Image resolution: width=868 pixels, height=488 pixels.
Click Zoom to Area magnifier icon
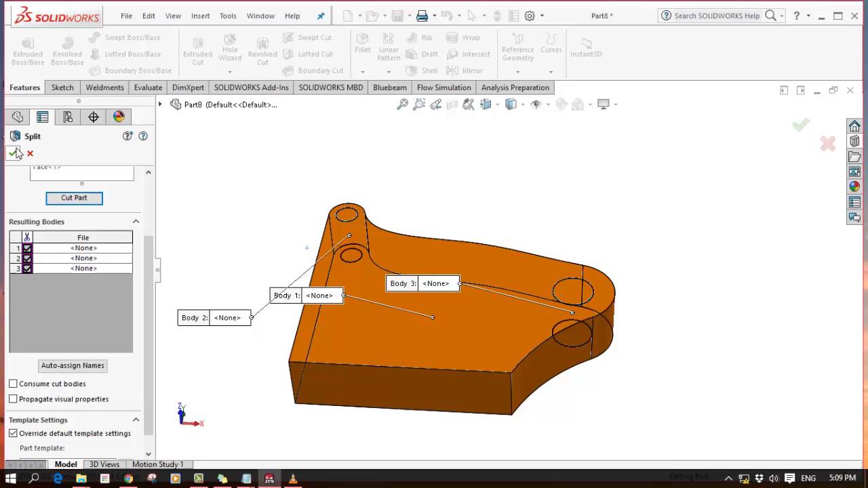[x=419, y=104]
